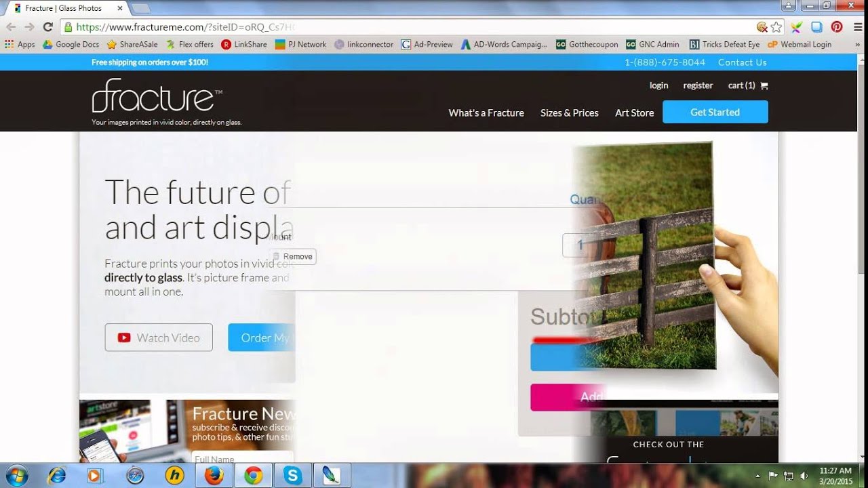The image size is (868, 488).
Task: Open the AD-Words Campaign bookmark
Action: pos(504,44)
